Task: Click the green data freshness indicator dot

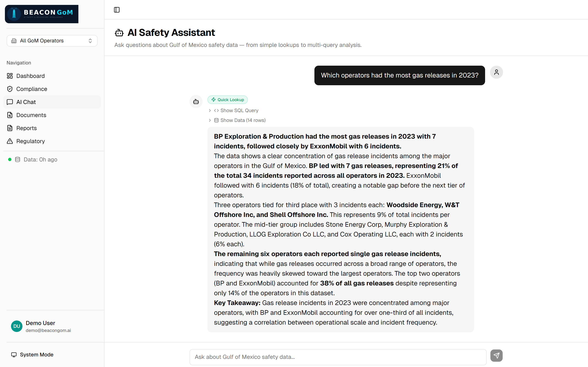Action: 10,159
